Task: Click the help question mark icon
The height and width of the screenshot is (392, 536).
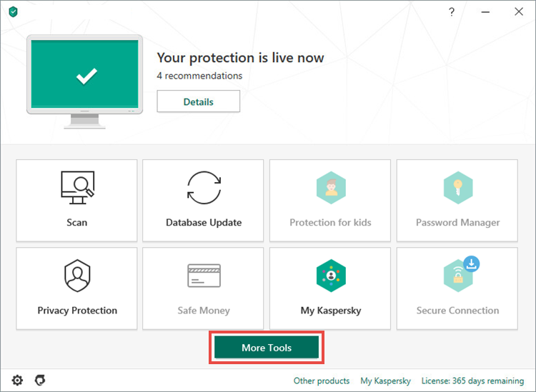Action: (452, 12)
